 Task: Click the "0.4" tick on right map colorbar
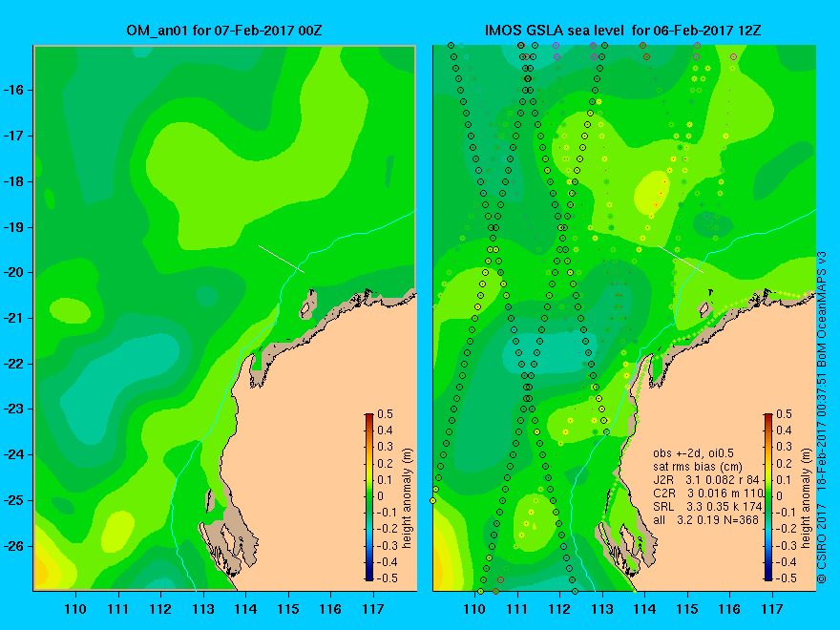[x=784, y=430]
